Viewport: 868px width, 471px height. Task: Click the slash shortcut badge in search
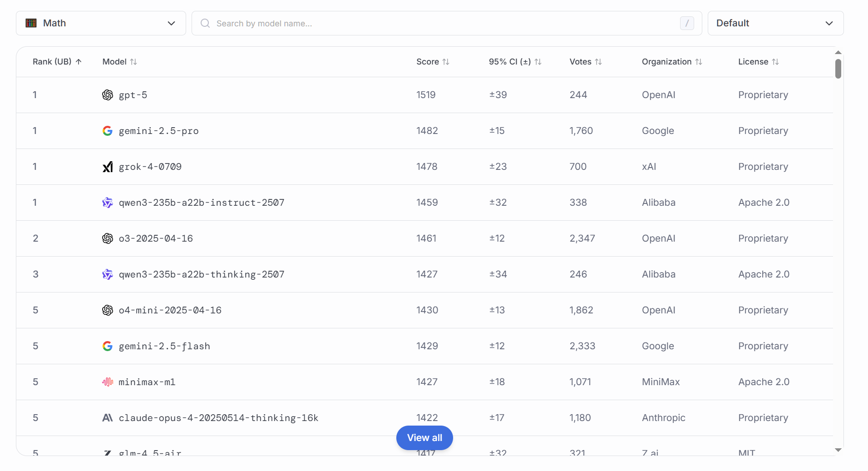coord(687,23)
